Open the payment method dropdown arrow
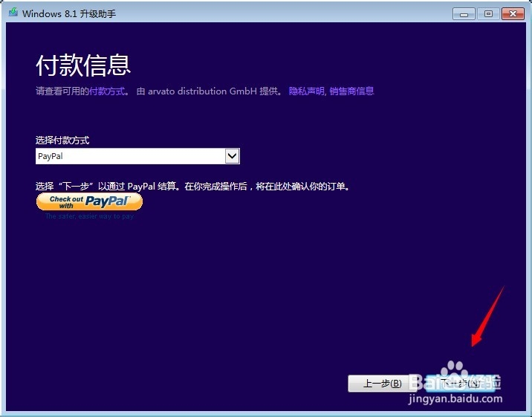 tap(232, 156)
